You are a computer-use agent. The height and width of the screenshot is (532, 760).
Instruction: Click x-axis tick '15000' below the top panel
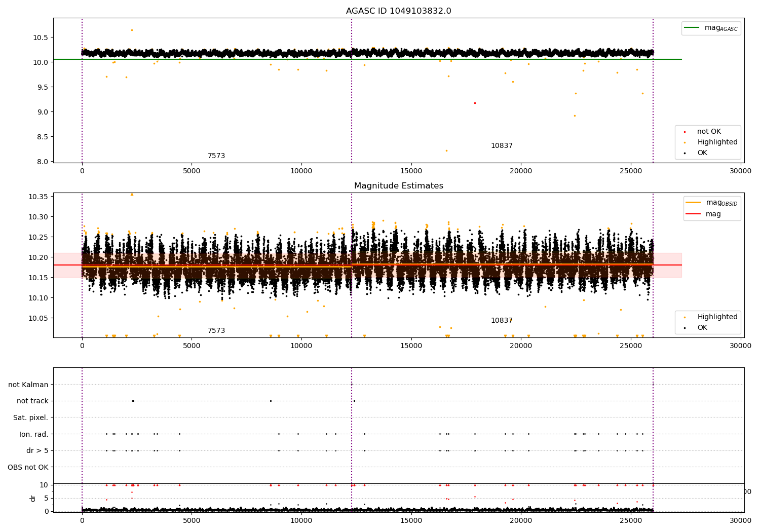[x=411, y=171]
